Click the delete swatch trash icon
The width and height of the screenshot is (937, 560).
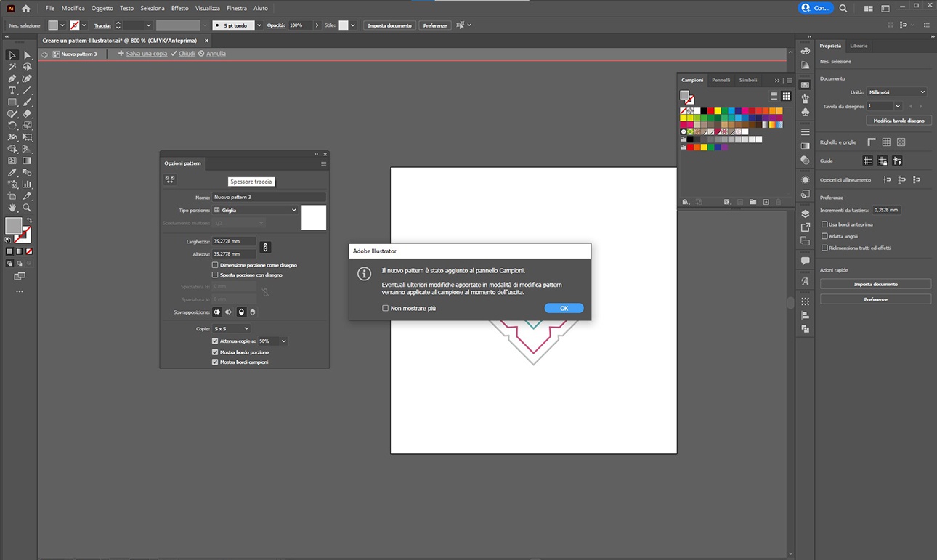[777, 201]
